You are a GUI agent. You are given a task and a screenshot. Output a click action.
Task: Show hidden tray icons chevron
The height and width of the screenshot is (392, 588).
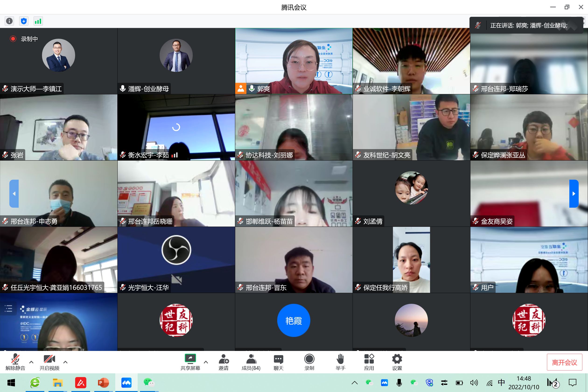coord(354,382)
